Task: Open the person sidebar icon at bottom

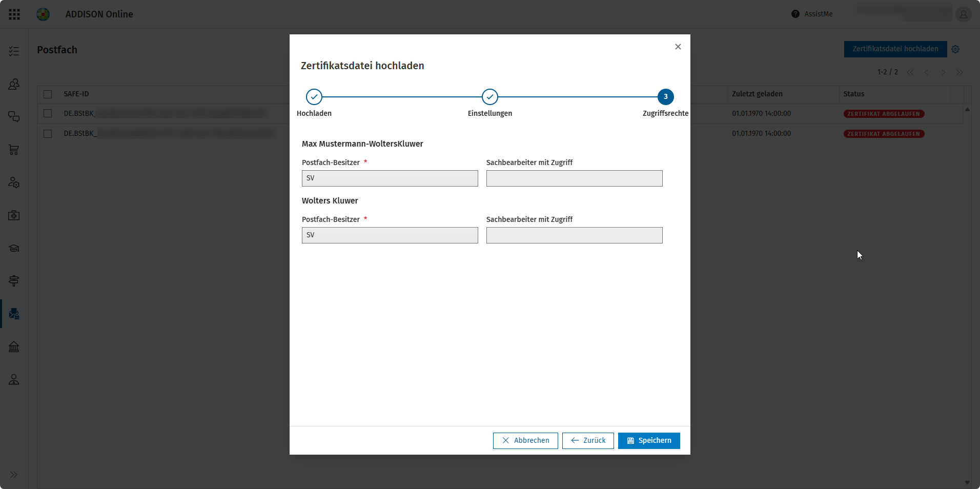Action: [14, 379]
